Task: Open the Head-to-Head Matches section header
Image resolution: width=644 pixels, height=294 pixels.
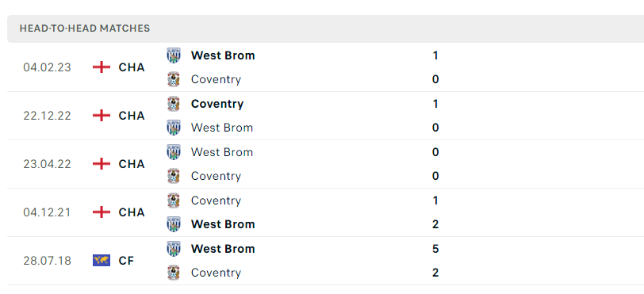Action: pos(325,29)
